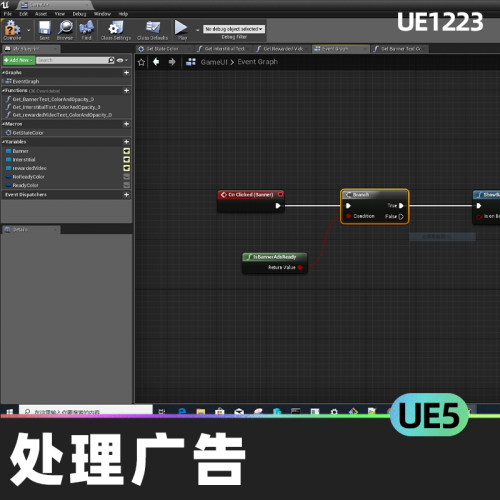
Task: Toggle editable eye for Banner variable
Action: [x=126, y=151]
